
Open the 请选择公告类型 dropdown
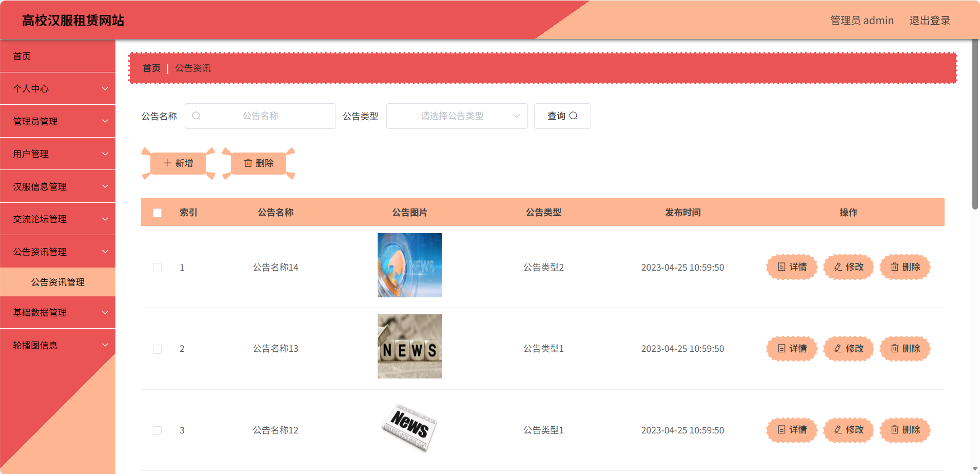pos(457,116)
